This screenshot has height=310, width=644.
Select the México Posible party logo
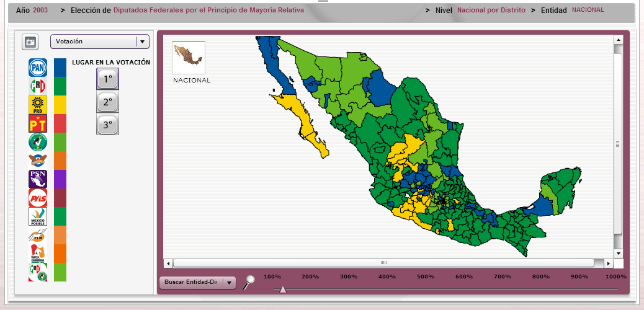coord(38,216)
